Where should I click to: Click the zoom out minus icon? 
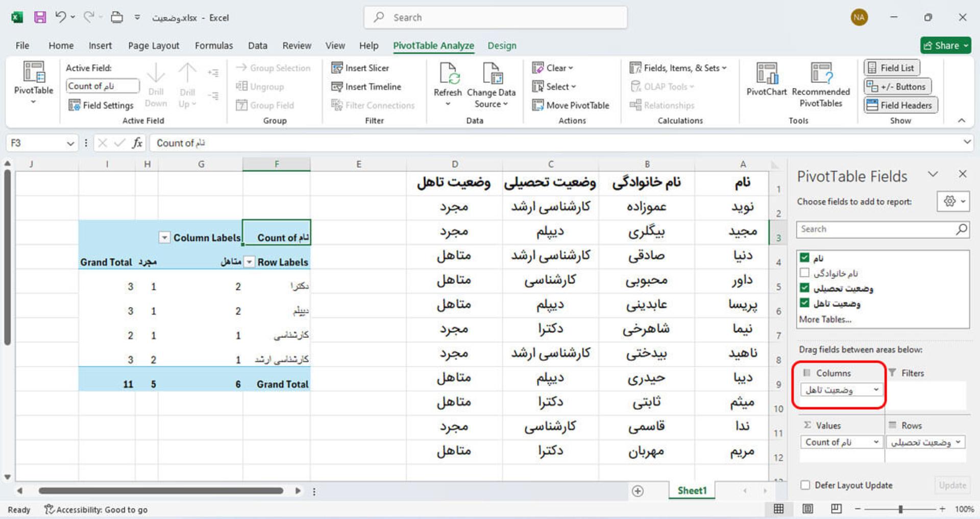coord(857,509)
